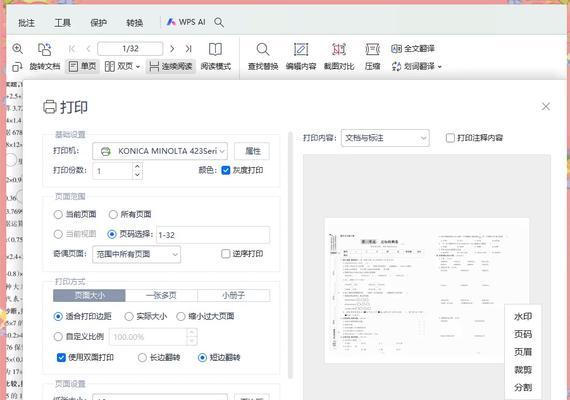The height and width of the screenshot is (400, 570).
Task: Choose 页眉 from the popup menu
Action: tap(523, 352)
